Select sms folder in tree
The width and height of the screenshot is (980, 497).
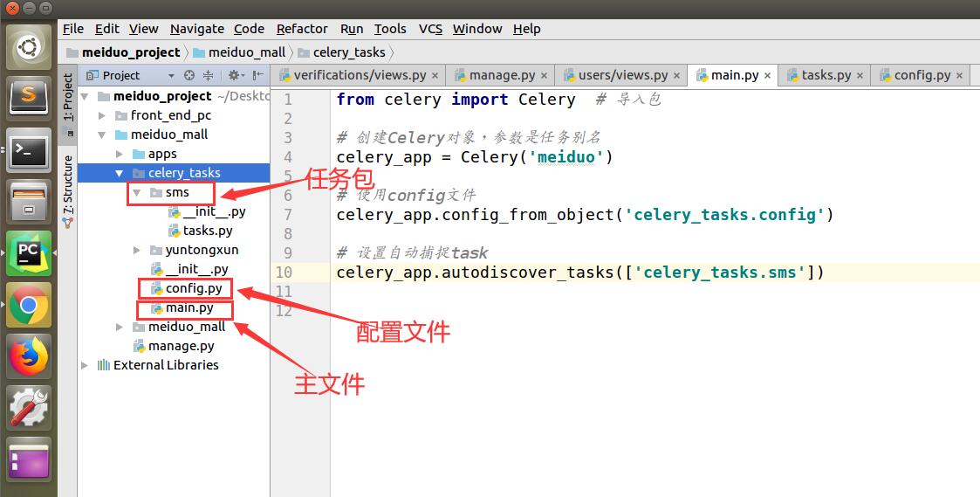coord(177,192)
